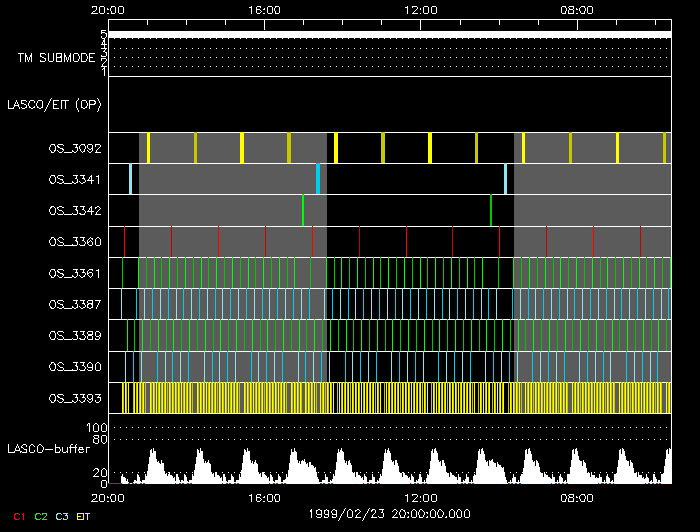The height and width of the screenshot is (532, 700).
Task: Click the OS_3360 row label
Action: point(74,242)
